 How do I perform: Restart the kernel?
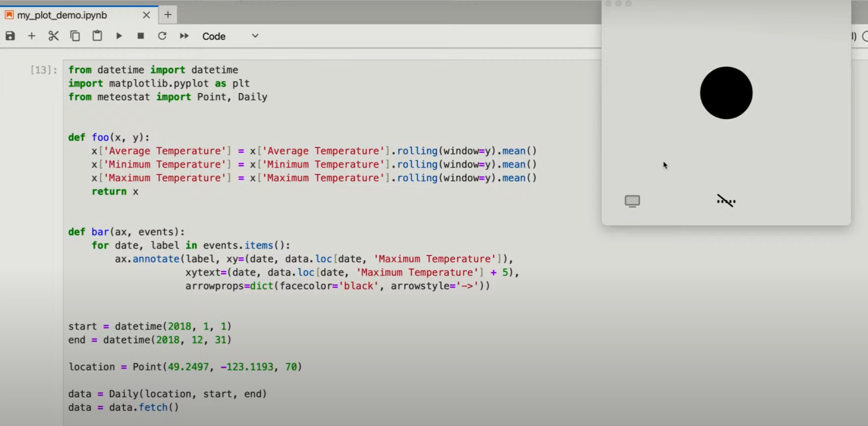(162, 36)
